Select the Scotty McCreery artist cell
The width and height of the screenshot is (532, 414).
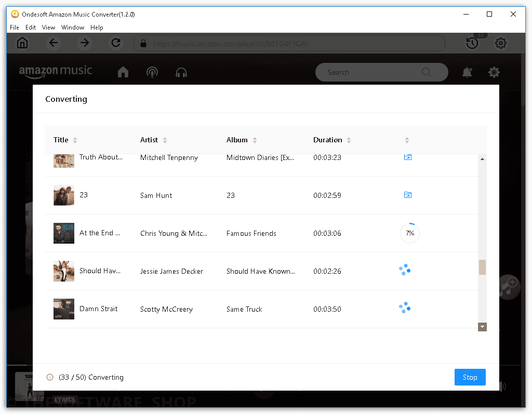(167, 309)
